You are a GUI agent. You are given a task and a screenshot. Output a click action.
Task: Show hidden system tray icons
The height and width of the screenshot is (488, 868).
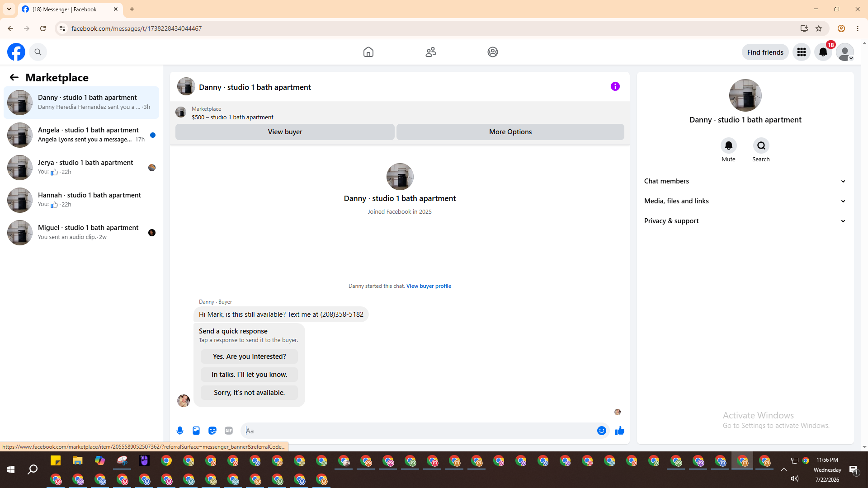tap(784, 469)
